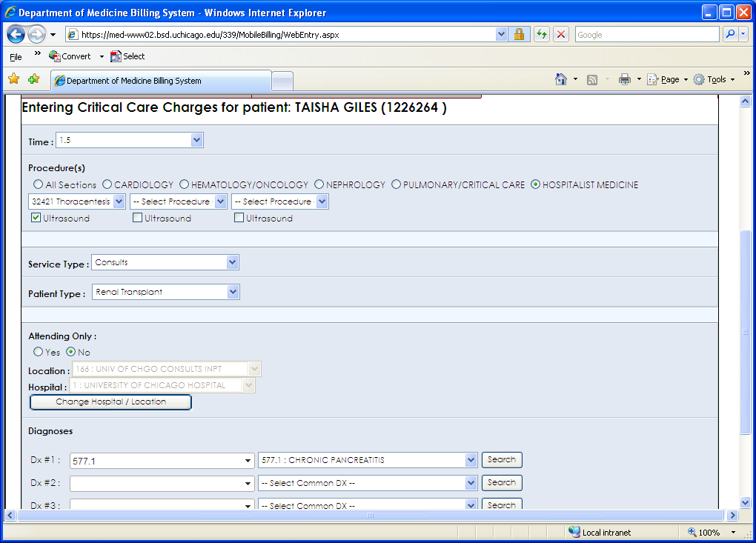Click the security lock icon in address bar
Image resolution: width=756 pixels, height=543 pixels.
pos(519,34)
